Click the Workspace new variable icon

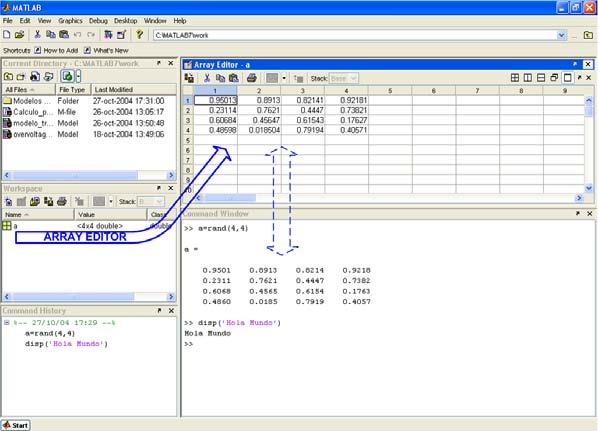(x=8, y=201)
